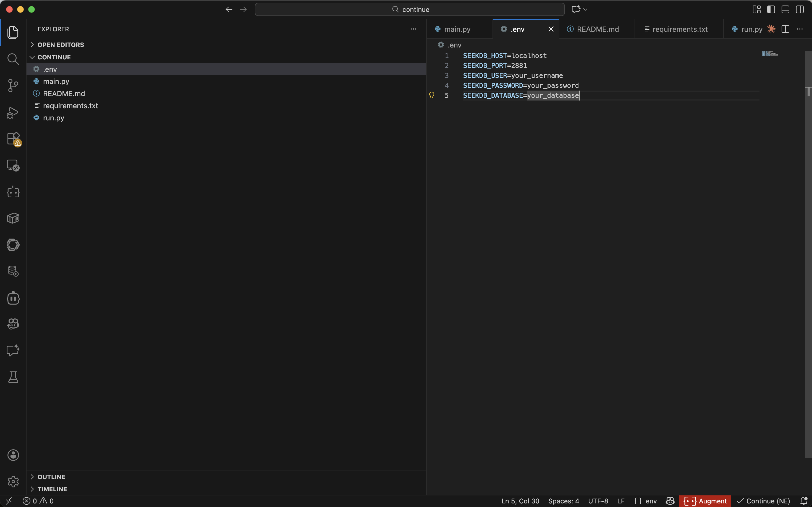Switch to the README.md tab
This screenshot has height=507, width=812.
(597, 29)
